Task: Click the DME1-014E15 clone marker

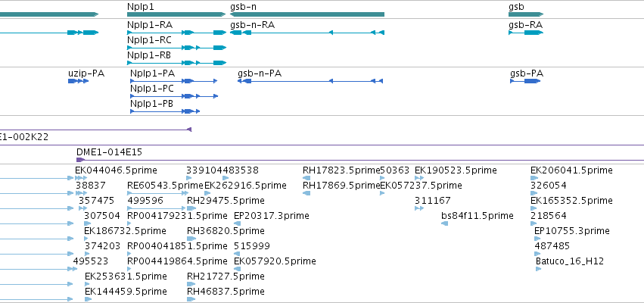Action: (80, 160)
